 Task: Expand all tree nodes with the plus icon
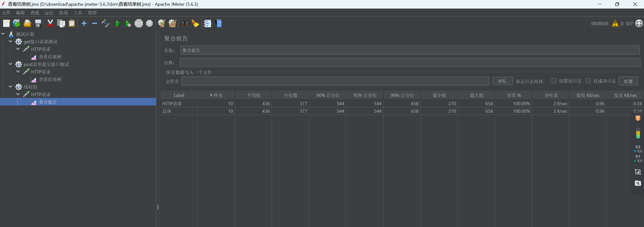point(84,23)
